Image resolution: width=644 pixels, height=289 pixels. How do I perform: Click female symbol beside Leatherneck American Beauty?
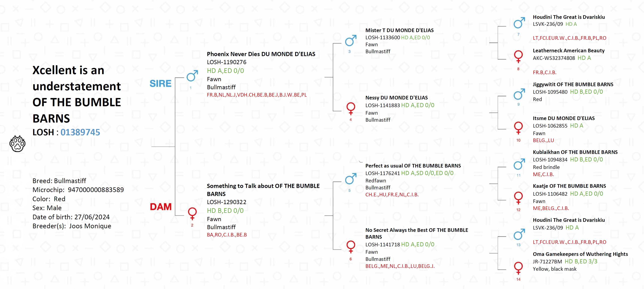(x=518, y=56)
